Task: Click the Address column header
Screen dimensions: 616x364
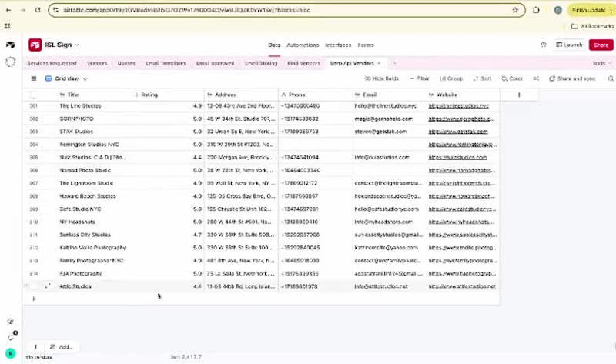Action: click(241, 95)
